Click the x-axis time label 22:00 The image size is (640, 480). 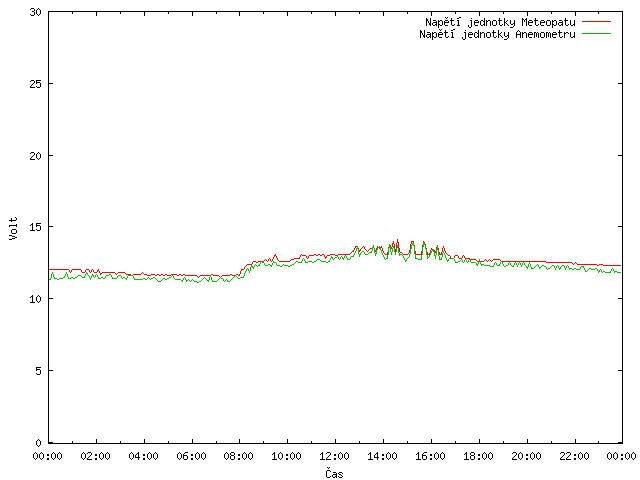click(x=574, y=456)
